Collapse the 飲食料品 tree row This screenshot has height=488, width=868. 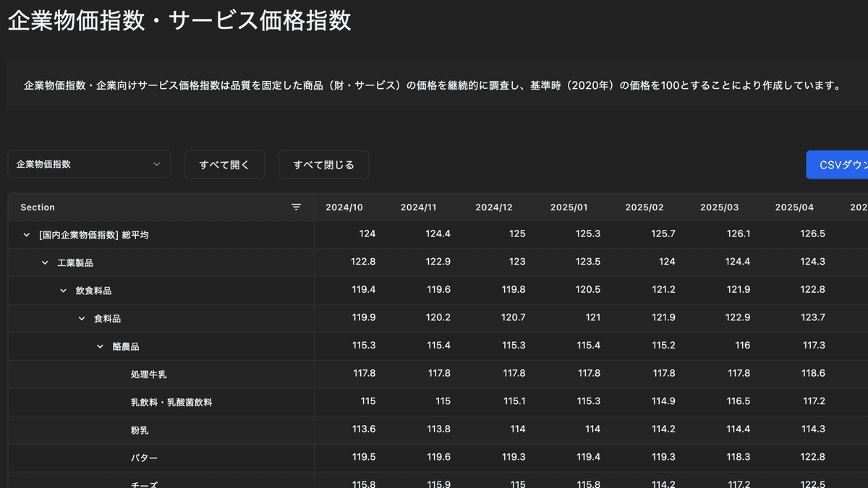tap(63, 291)
